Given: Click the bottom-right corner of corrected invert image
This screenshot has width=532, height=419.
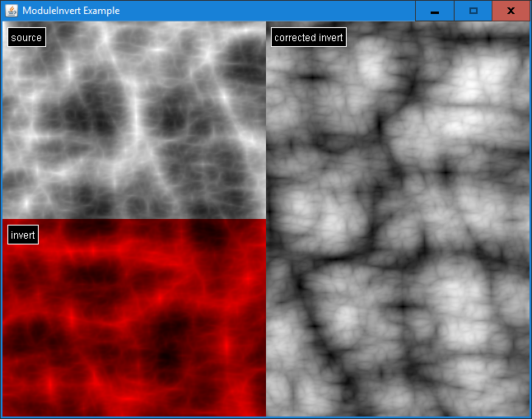Looking at the screenshot, I should [527, 414].
